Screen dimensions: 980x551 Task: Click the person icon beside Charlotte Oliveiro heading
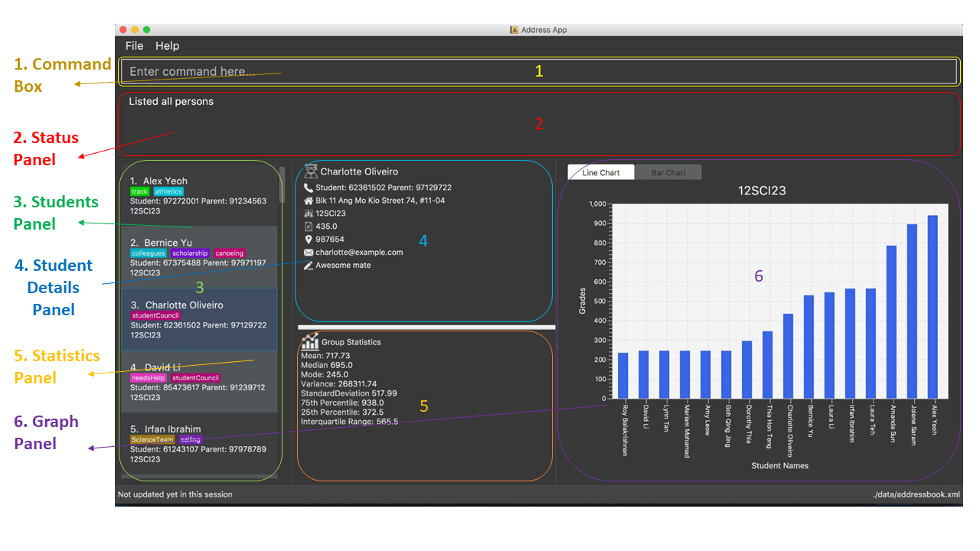coord(310,171)
